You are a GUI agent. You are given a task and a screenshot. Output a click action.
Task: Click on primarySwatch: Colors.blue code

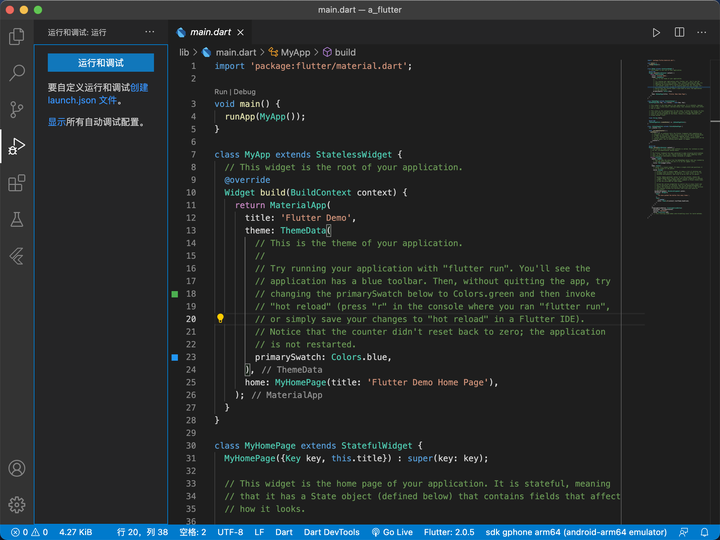point(323,357)
